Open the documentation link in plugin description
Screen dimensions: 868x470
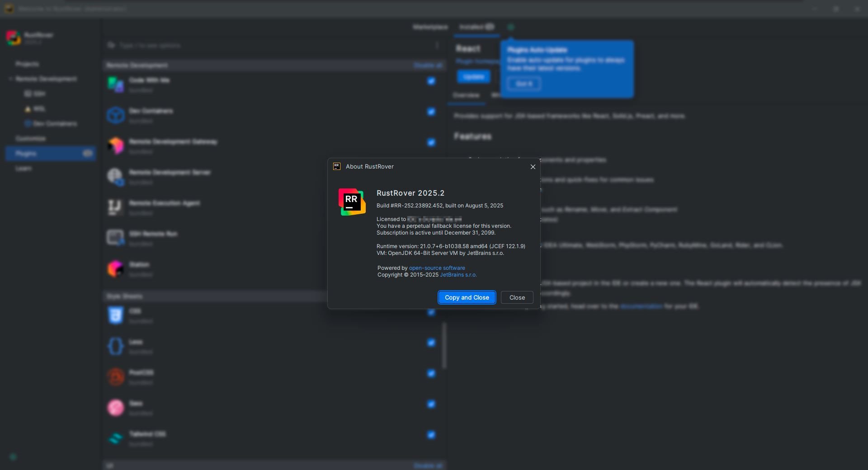click(x=641, y=306)
